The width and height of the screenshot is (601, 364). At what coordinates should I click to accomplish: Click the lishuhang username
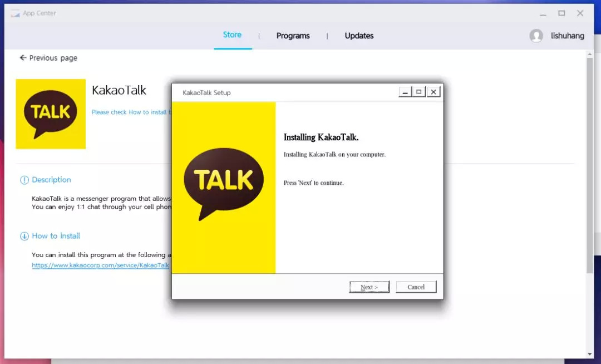(x=567, y=36)
